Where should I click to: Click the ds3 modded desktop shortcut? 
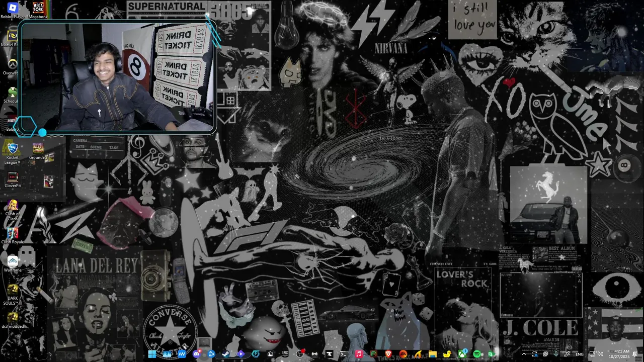coord(13,320)
